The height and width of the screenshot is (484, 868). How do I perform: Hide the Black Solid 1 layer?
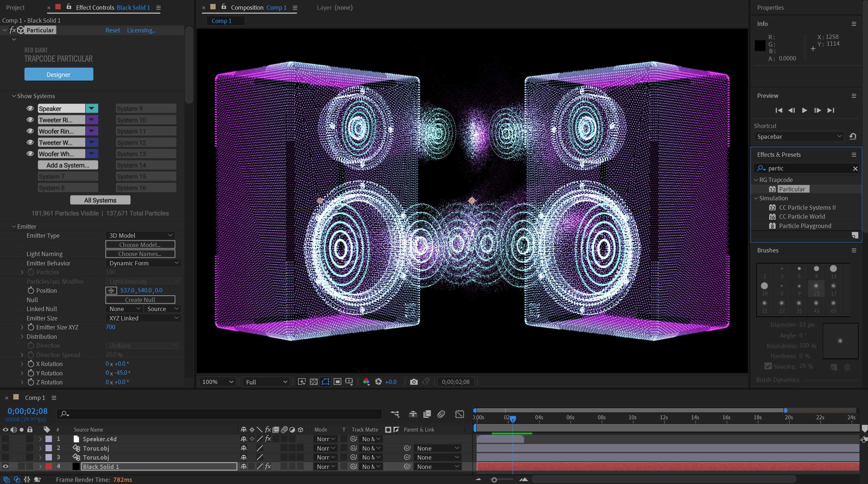(x=5, y=466)
